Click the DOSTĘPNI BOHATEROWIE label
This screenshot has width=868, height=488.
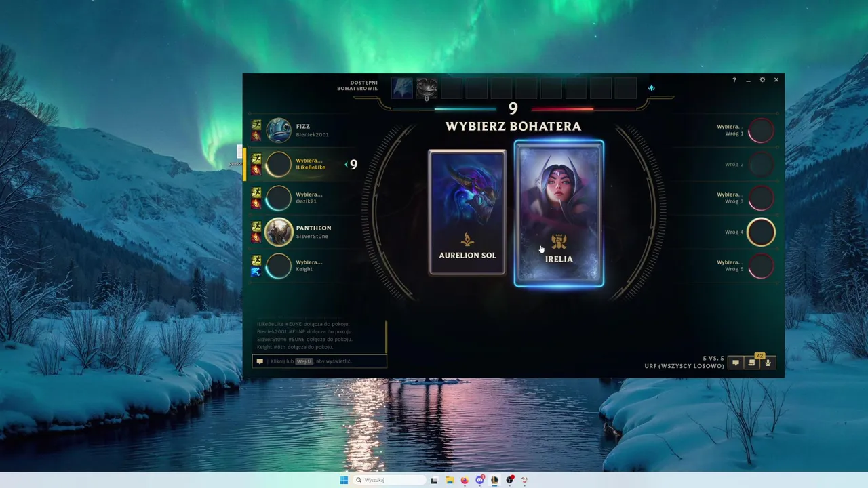pyautogui.click(x=357, y=85)
